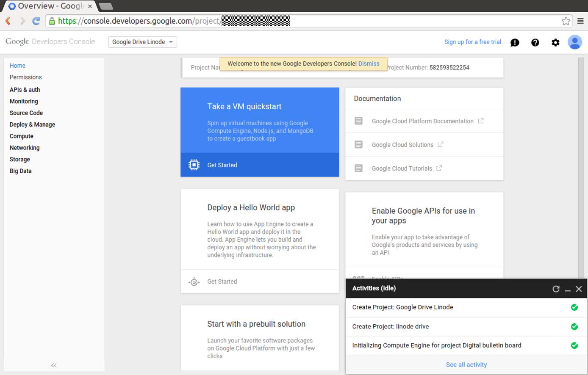The width and height of the screenshot is (588, 375).
Task: Click the user profile avatar icon
Action: 575,42
